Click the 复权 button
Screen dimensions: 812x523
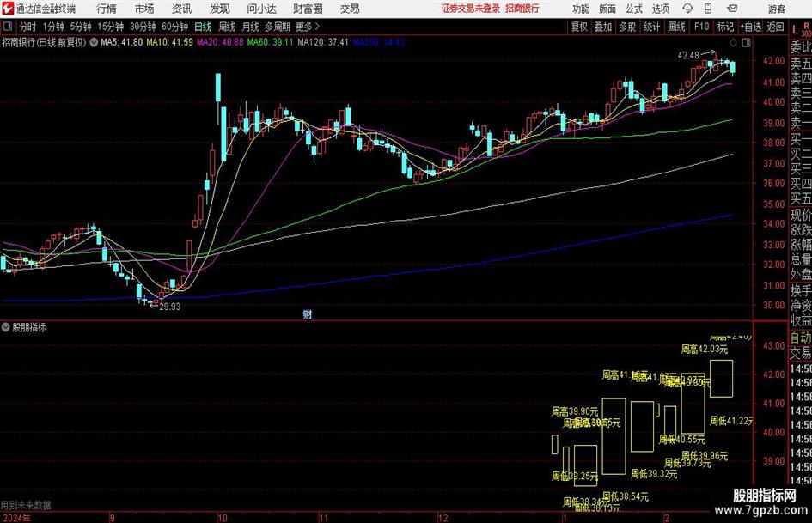[579, 27]
